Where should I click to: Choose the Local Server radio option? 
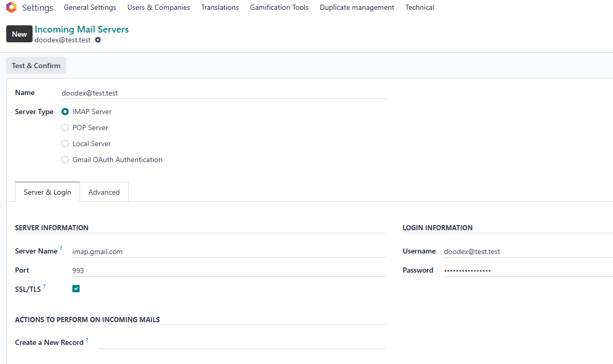(x=65, y=144)
